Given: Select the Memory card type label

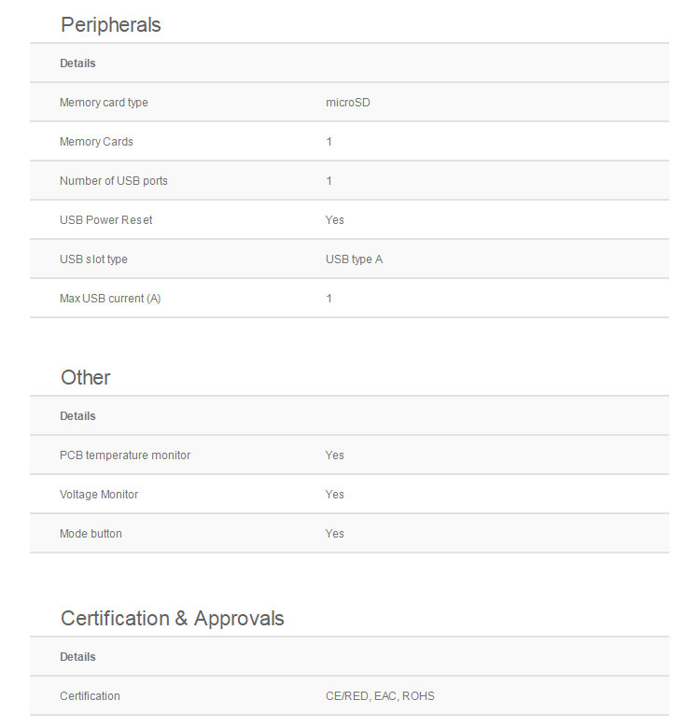Looking at the screenshot, I should point(104,103).
